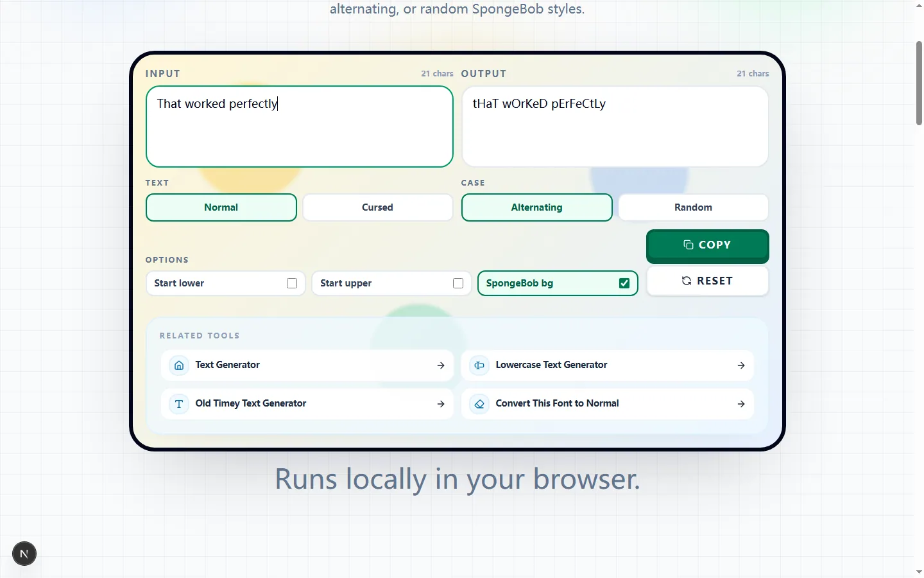The width and height of the screenshot is (924, 578).
Task: Click the INPUT section label
Action: 163,74
